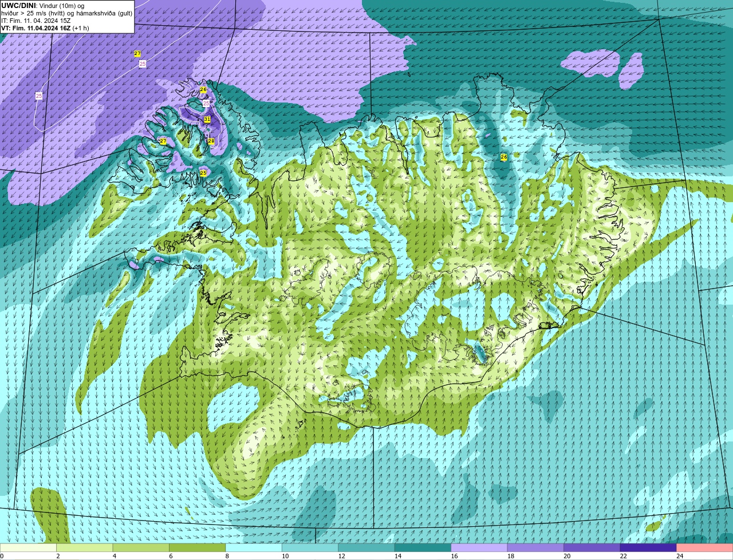
Task: Click the scale label '22' on the color bar
Action: click(x=623, y=556)
